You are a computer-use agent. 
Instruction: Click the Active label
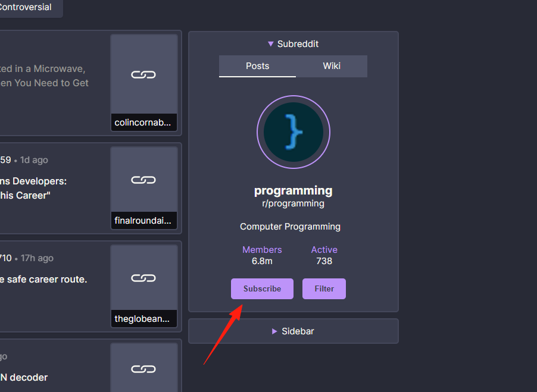point(324,250)
